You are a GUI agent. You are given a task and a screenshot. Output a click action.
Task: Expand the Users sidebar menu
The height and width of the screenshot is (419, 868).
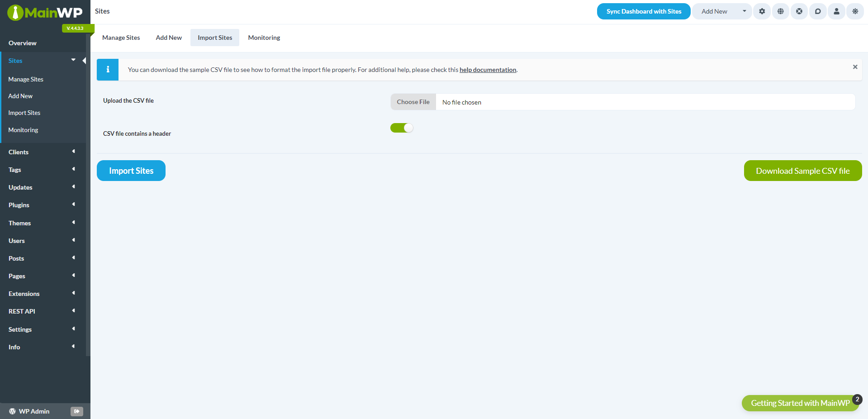pyautogui.click(x=73, y=240)
